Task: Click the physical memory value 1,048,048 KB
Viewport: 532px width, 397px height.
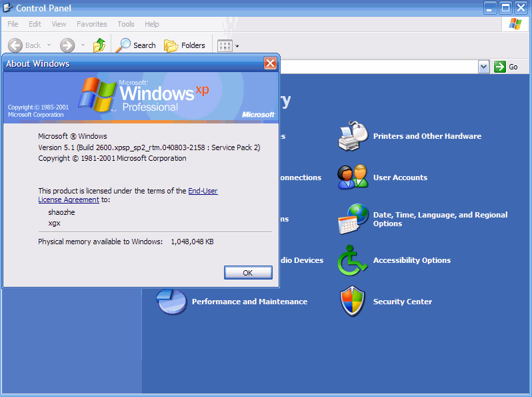Action: click(192, 242)
